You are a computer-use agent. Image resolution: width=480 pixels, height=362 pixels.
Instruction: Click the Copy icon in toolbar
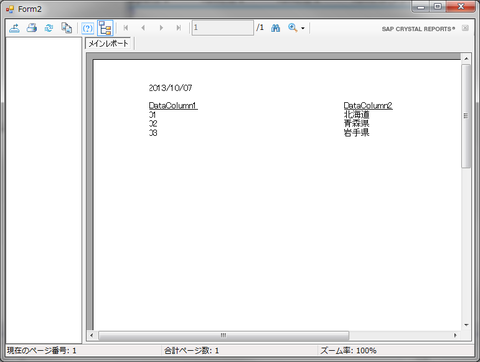pyautogui.click(x=66, y=28)
